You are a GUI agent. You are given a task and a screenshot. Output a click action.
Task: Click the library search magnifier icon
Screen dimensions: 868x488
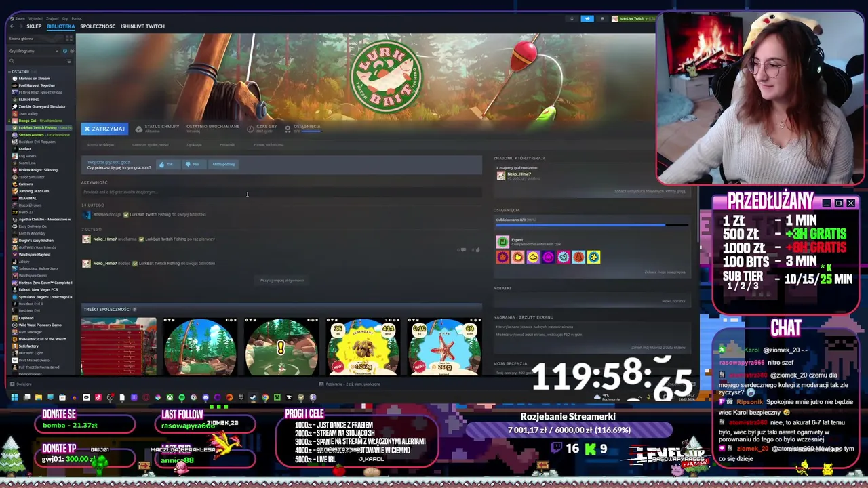12,61
